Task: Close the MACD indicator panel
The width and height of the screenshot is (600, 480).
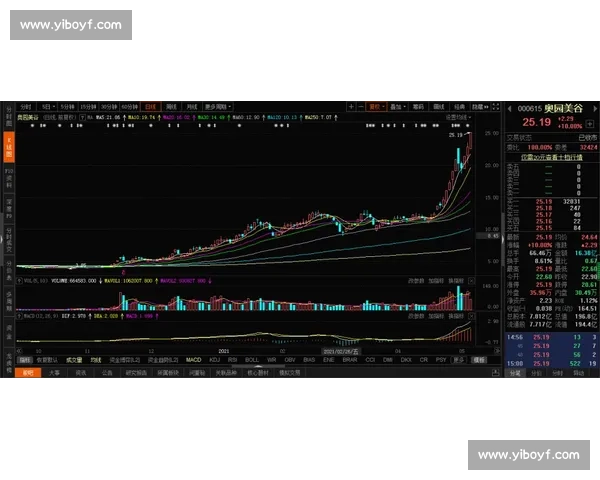Action: tap(471, 316)
